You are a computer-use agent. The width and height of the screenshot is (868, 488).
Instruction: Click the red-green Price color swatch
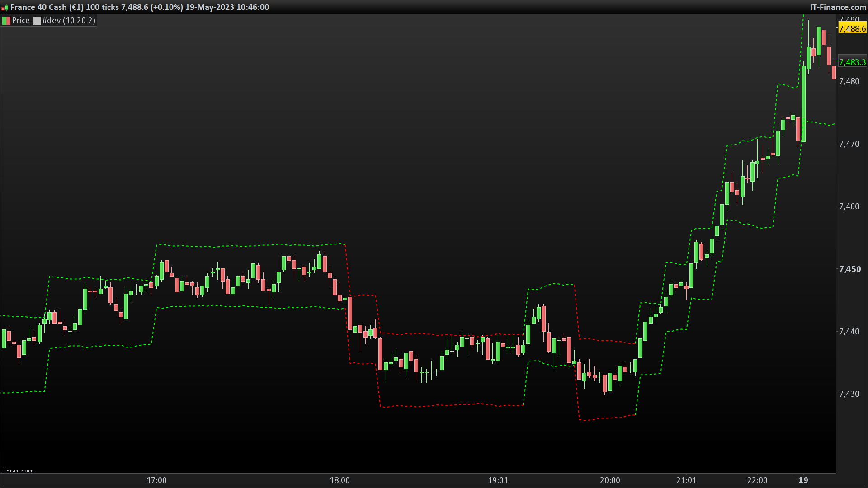[6, 20]
